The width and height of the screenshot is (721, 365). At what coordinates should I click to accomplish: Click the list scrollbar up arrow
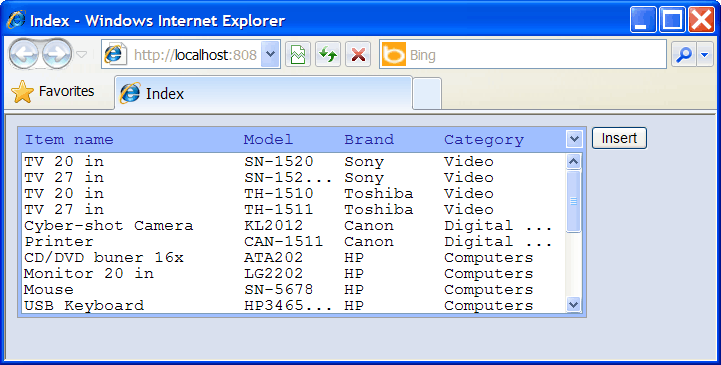[573, 161]
